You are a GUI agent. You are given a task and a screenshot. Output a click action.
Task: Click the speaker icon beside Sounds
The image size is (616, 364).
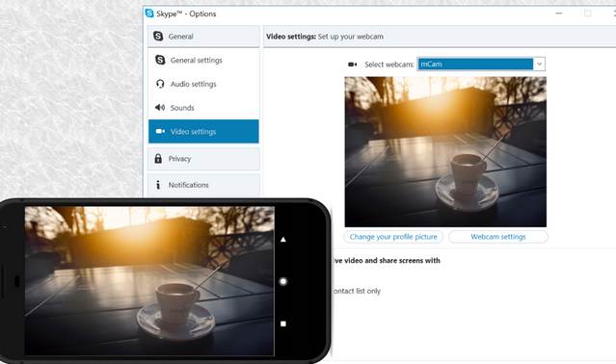(160, 108)
